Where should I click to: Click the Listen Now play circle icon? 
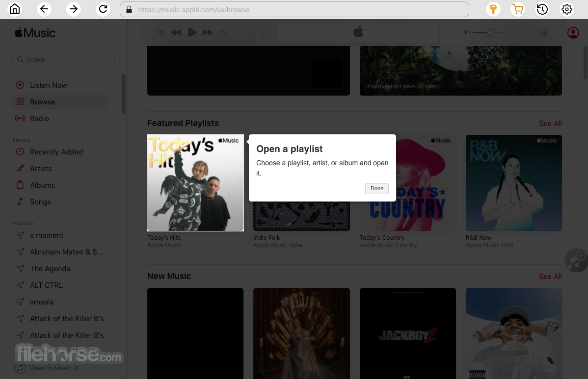pos(20,85)
